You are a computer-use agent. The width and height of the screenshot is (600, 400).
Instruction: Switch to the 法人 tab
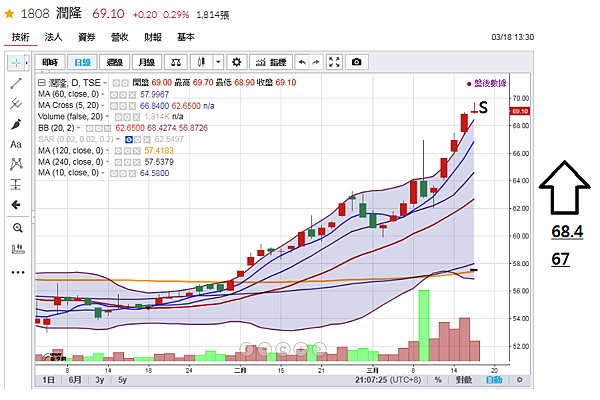point(53,37)
